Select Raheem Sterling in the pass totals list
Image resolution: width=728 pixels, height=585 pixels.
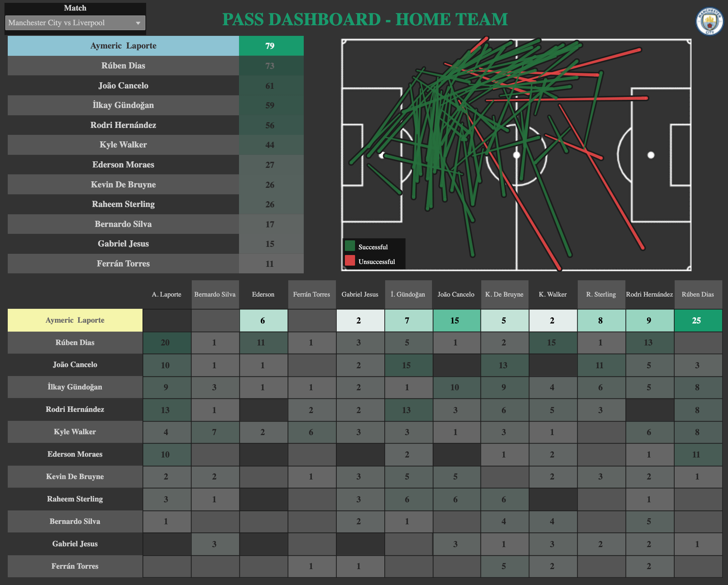tap(123, 204)
